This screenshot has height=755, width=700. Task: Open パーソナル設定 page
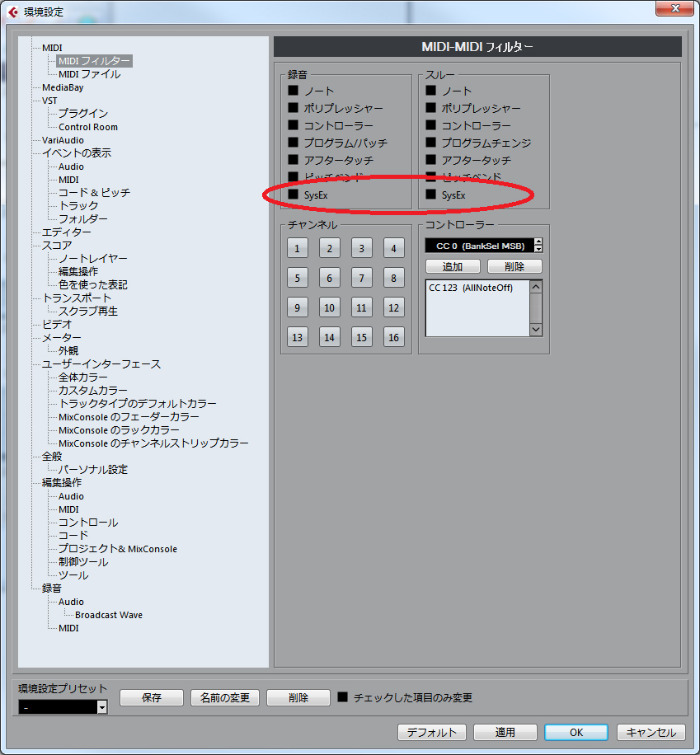93,470
